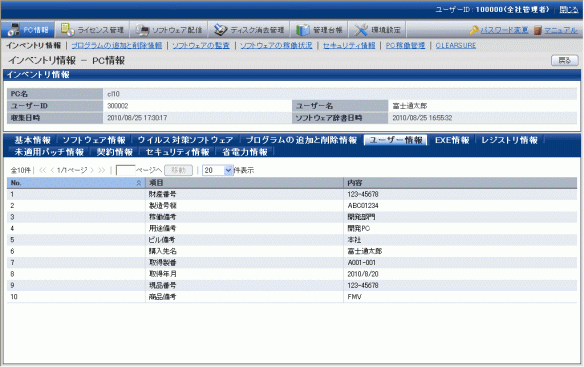Image resolution: width=584 pixels, height=367 pixels.
Task: Go to first page arrows
Action: tap(43, 170)
